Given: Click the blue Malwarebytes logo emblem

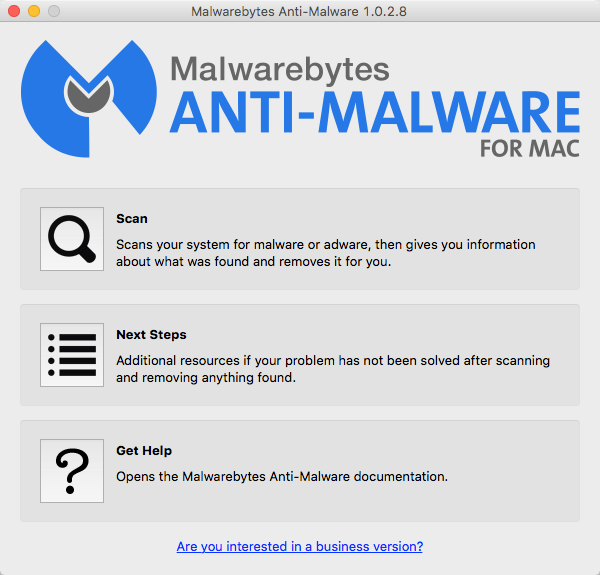Looking at the screenshot, I should (89, 99).
